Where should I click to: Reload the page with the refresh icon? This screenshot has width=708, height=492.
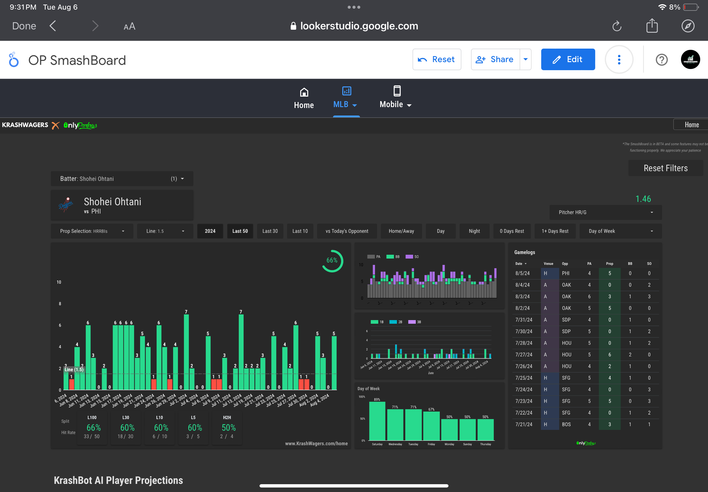click(x=616, y=26)
